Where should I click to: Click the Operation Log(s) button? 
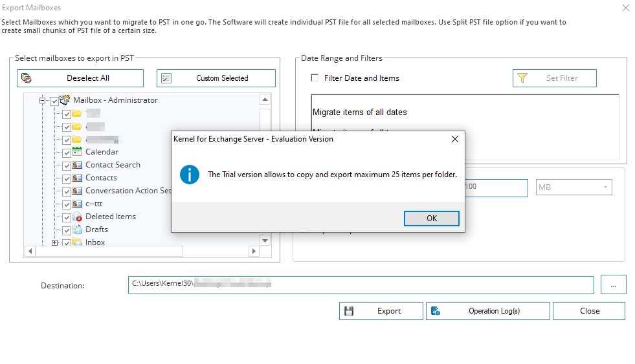487,311
